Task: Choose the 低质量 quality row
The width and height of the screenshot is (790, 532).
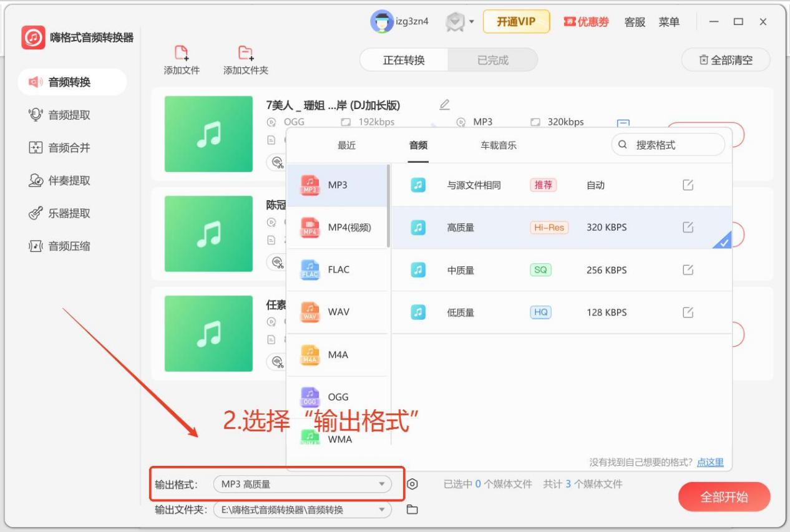Action: [562, 312]
